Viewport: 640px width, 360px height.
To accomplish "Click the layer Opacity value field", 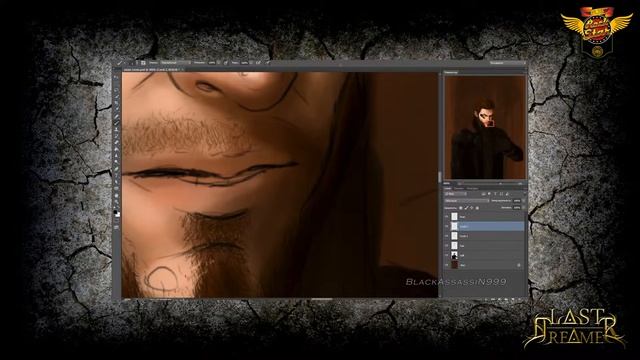I will [x=517, y=200].
